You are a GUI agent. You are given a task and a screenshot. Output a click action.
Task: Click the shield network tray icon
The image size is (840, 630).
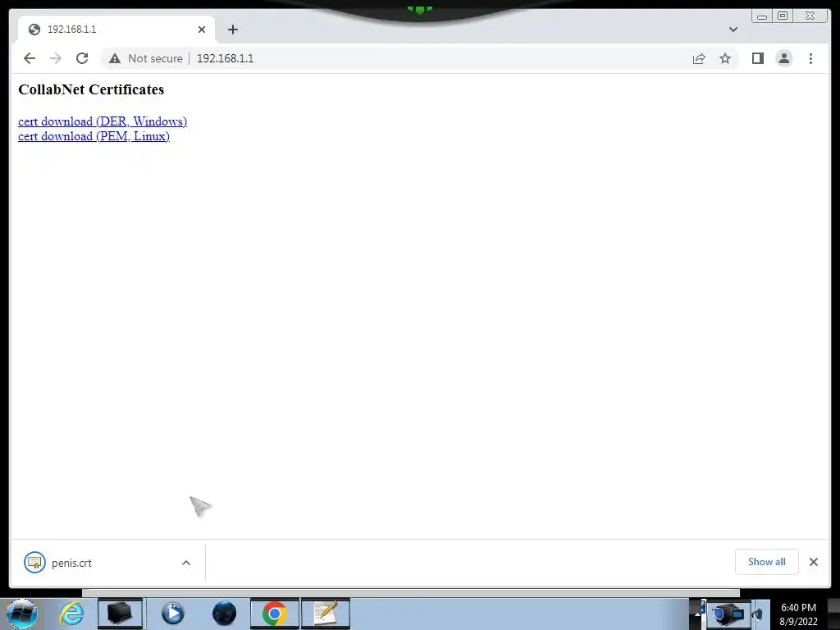coord(728,614)
